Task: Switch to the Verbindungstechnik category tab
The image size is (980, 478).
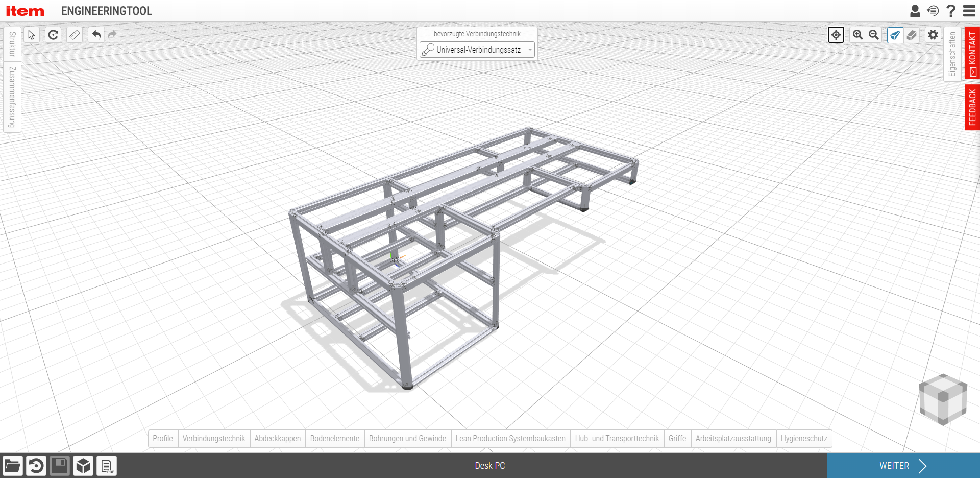Action: click(x=213, y=438)
